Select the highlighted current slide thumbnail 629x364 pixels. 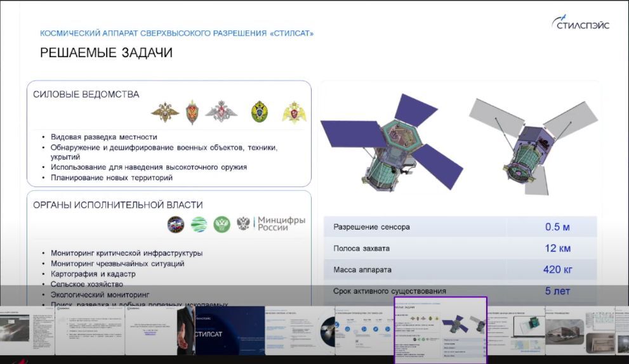pyautogui.click(x=440, y=330)
